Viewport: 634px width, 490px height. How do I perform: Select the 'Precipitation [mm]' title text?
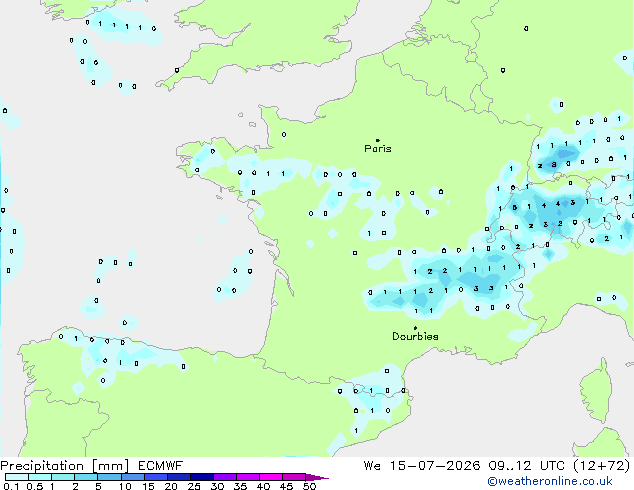(x=65, y=466)
